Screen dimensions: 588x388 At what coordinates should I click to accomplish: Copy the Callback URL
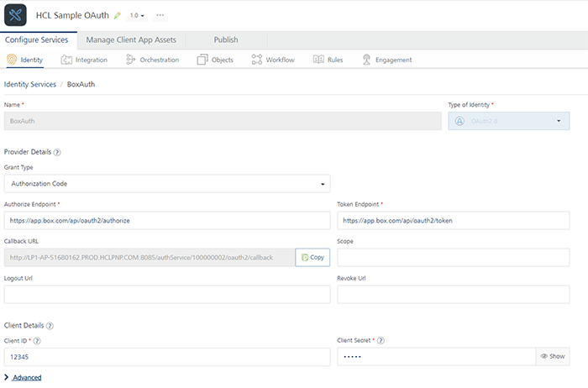tap(312, 257)
